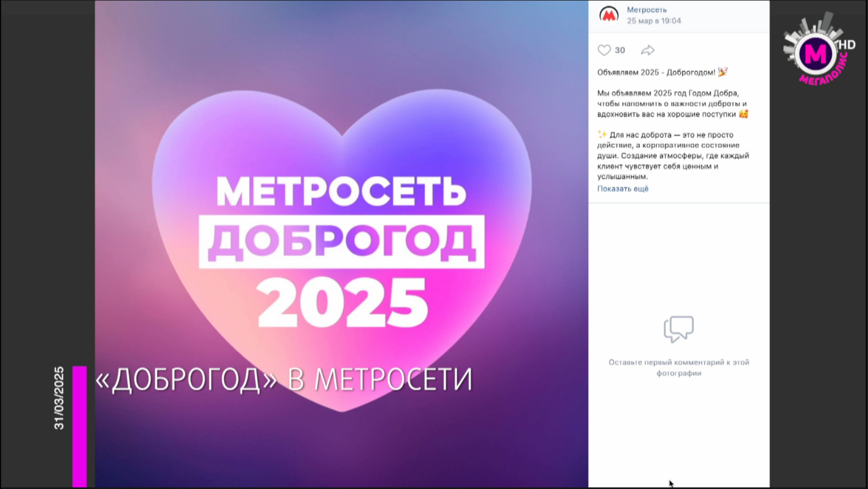
Task: Click the speech bubbles comment icon
Action: point(679,329)
